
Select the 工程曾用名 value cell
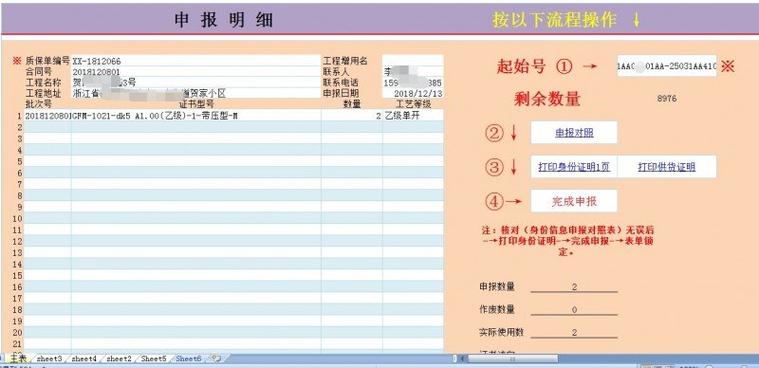413,61
